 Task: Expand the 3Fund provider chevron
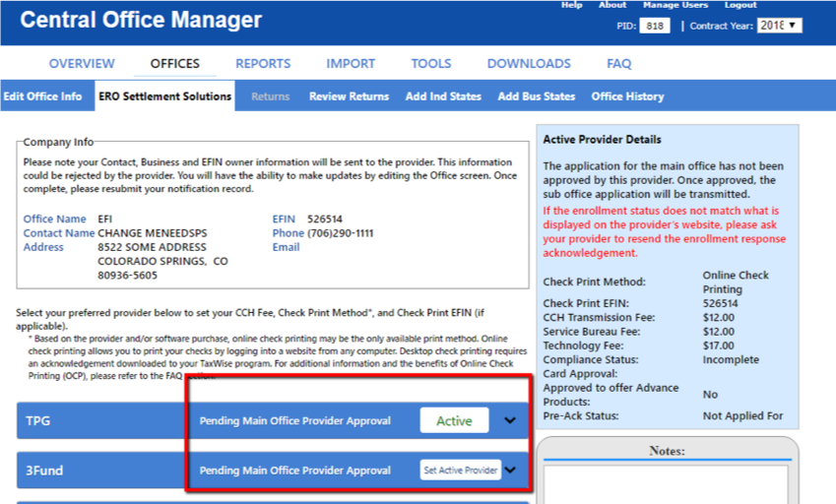coord(509,471)
